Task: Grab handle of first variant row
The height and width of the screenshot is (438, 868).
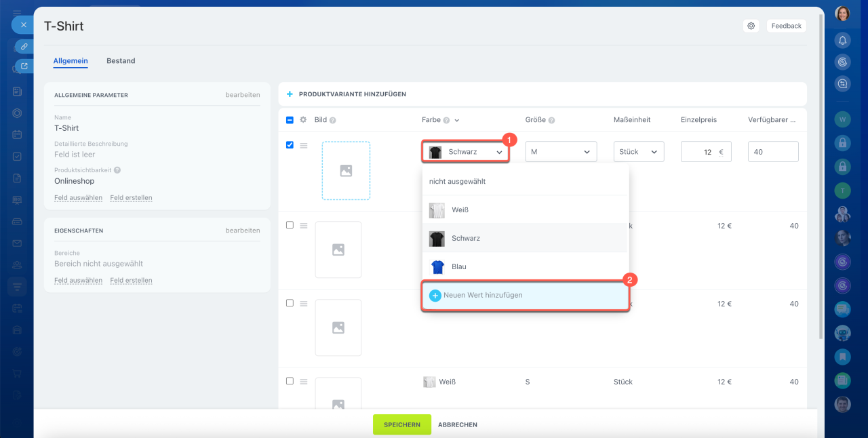Action: [304, 145]
